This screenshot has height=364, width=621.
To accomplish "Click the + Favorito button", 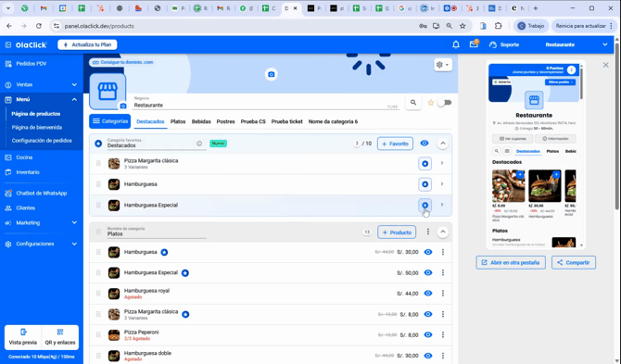I will point(395,144).
